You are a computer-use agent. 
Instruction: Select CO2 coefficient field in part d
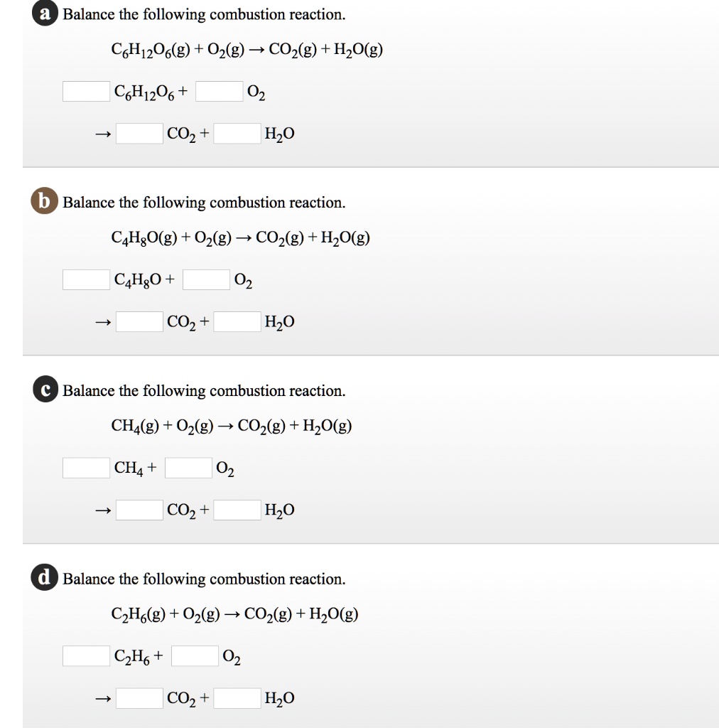139,698
